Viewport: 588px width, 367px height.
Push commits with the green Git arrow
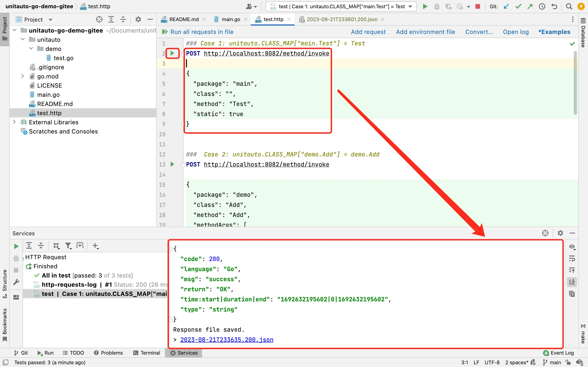530,6
